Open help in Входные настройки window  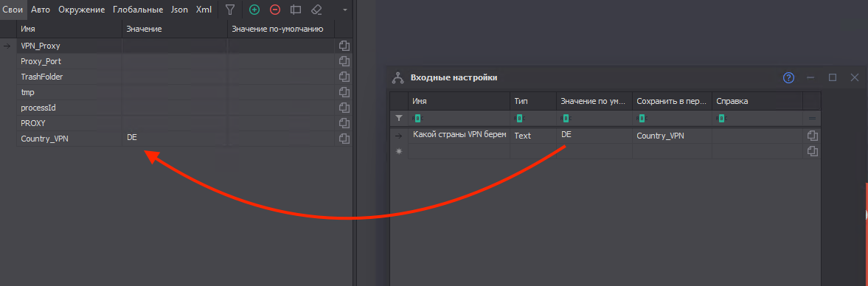coord(788,78)
